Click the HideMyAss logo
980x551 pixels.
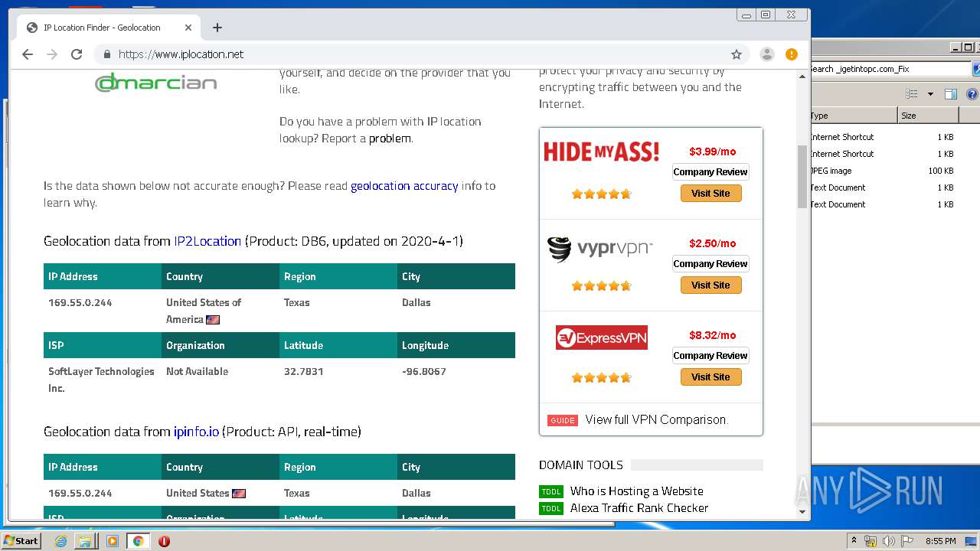601,152
